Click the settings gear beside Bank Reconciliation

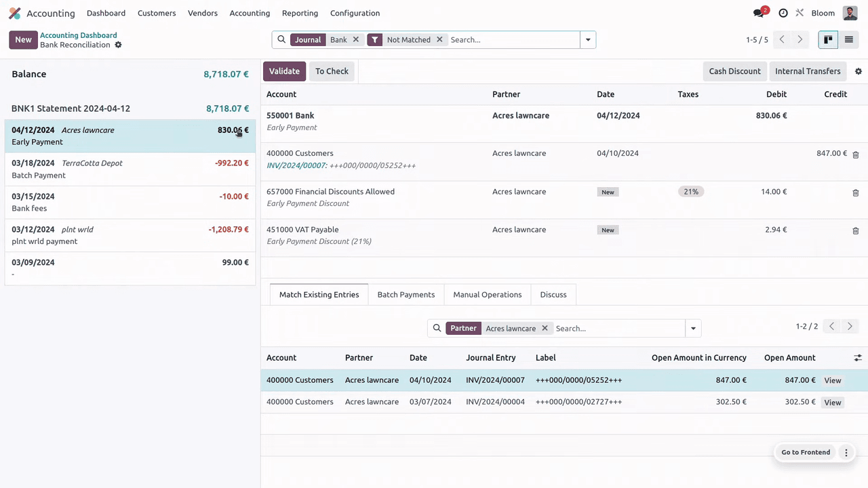(x=118, y=45)
